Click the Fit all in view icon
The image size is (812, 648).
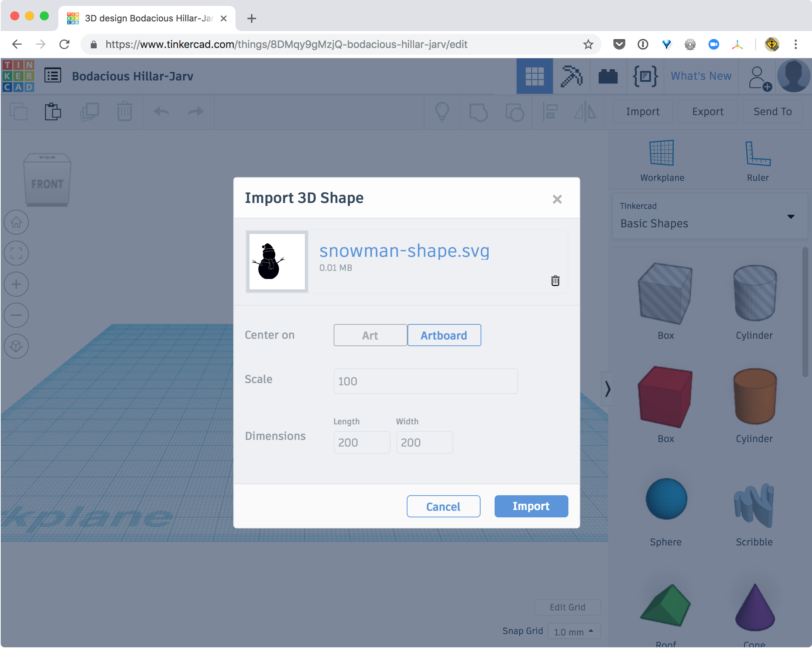click(x=16, y=253)
